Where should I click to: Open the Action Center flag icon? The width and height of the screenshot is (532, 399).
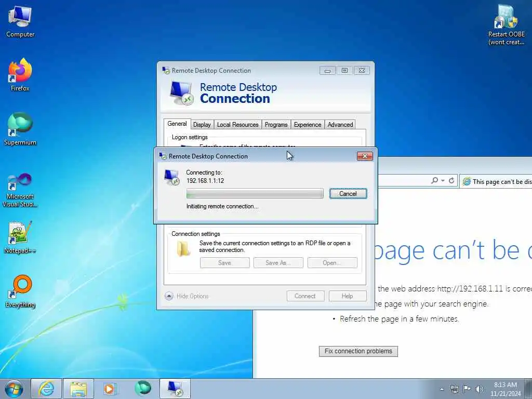click(x=467, y=389)
